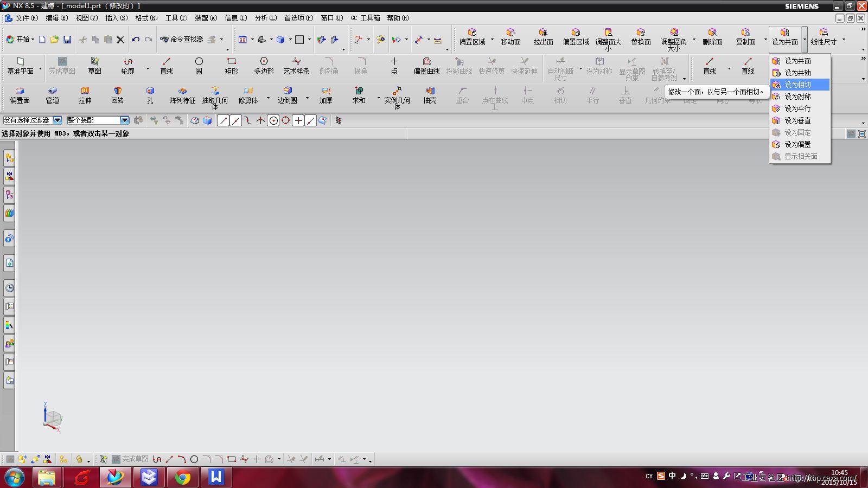Expand the 求和 dropdown arrow
Image resolution: width=868 pixels, height=488 pixels.
pyautogui.click(x=378, y=98)
